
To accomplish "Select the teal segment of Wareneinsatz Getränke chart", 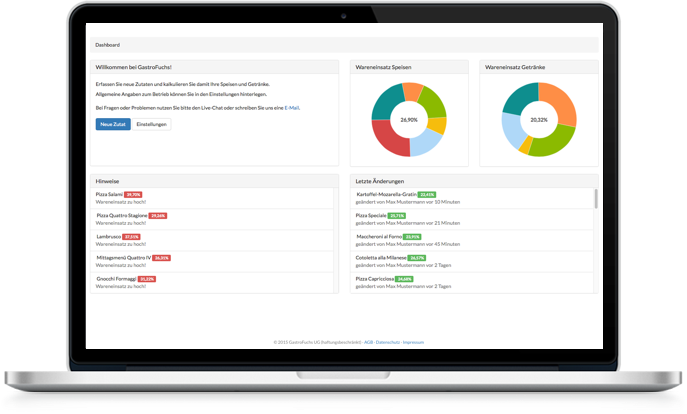I will pos(520,99).
